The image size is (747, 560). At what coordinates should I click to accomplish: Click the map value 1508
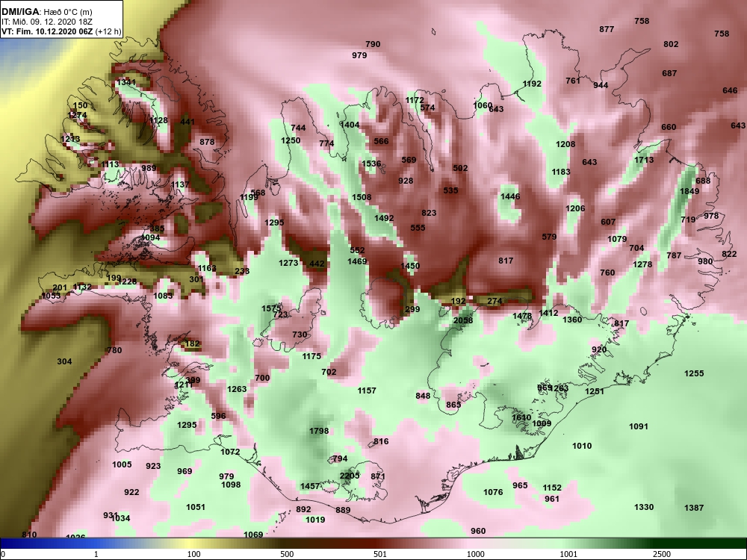pos(362,198)
